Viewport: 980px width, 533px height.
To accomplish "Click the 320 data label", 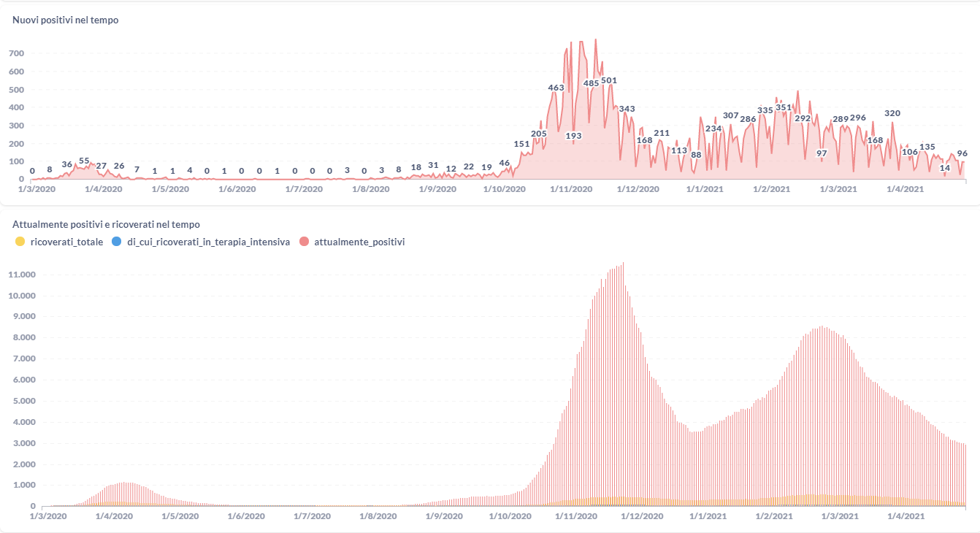I will 892,113.
